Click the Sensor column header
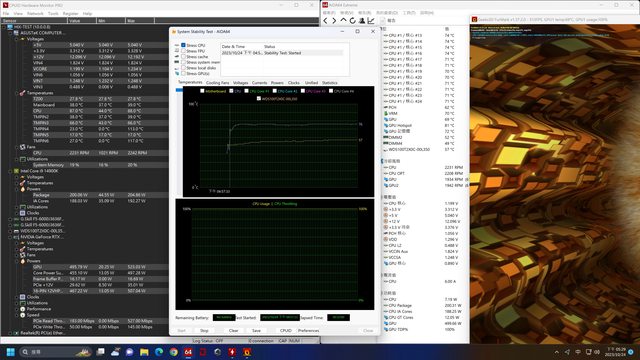Image resolution: width=640 pixels, height=360 pixels. click(34, 20)
